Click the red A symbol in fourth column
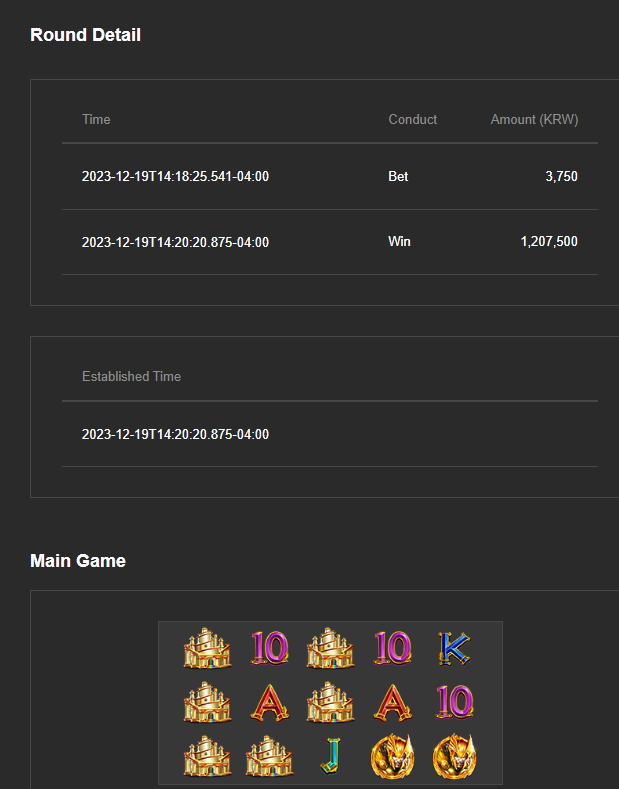 [393, 702]
